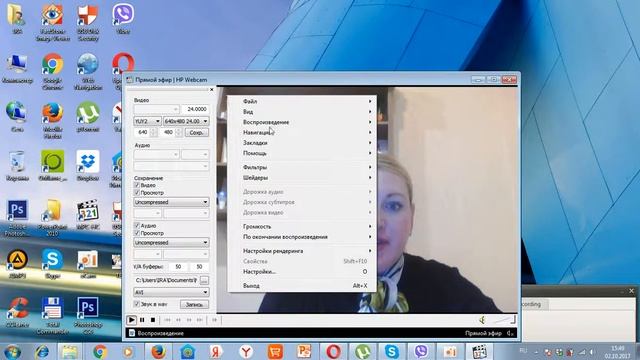Expand the Вид submenu

[x=302, y=112]
